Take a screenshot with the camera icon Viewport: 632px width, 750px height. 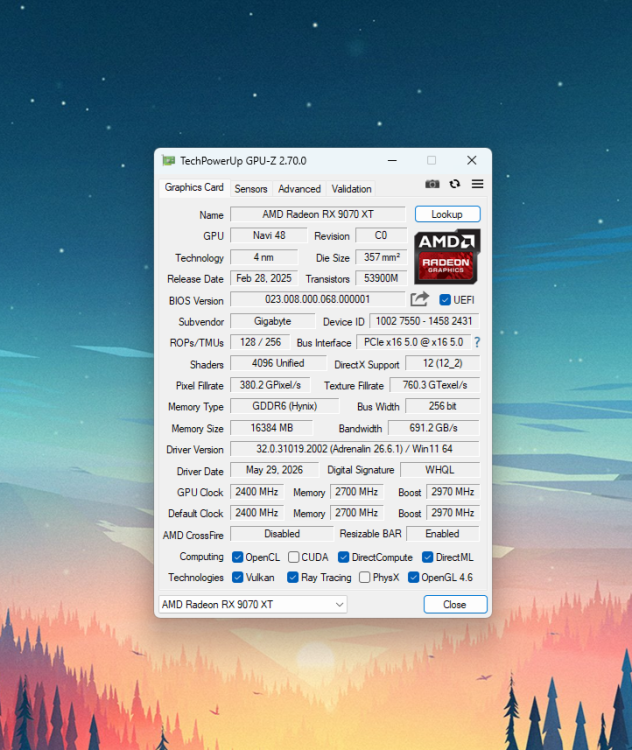(432, 184)
